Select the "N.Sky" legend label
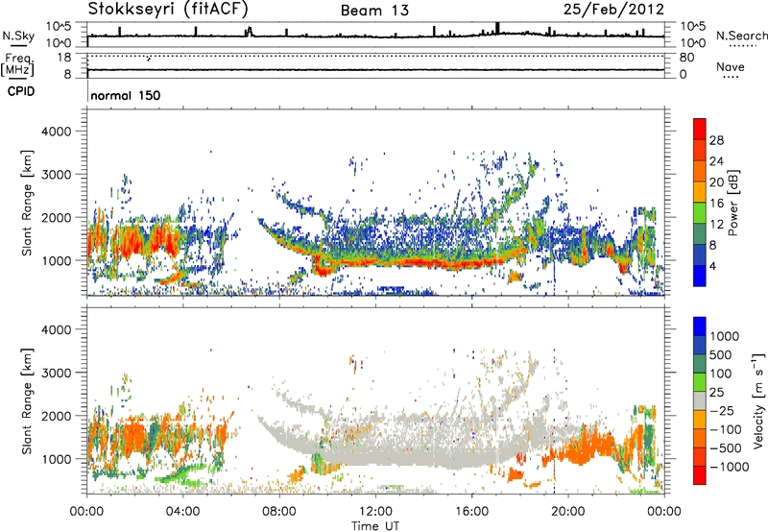Image resolution: width=768 pixels, height=532 pixels. point(18,36)
